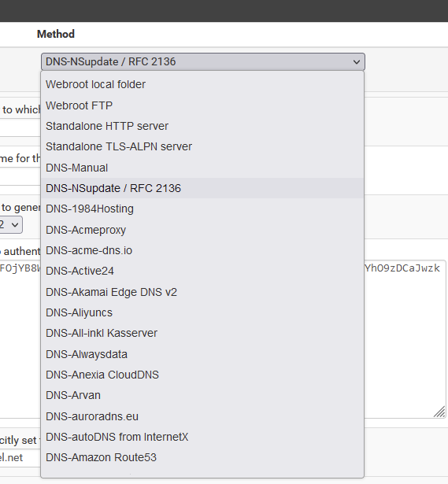Viewport: 448px width, 484px height.
Task: Select DNS-All-inkl Kasserver method
Action: 202,333
